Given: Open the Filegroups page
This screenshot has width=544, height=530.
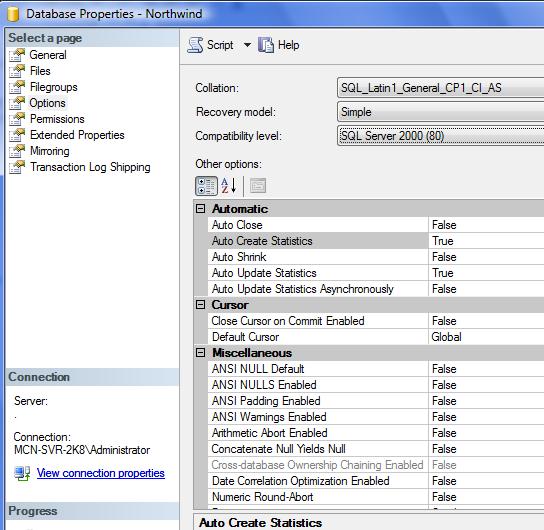Looking at the screenshot, I should click(54, 87).
